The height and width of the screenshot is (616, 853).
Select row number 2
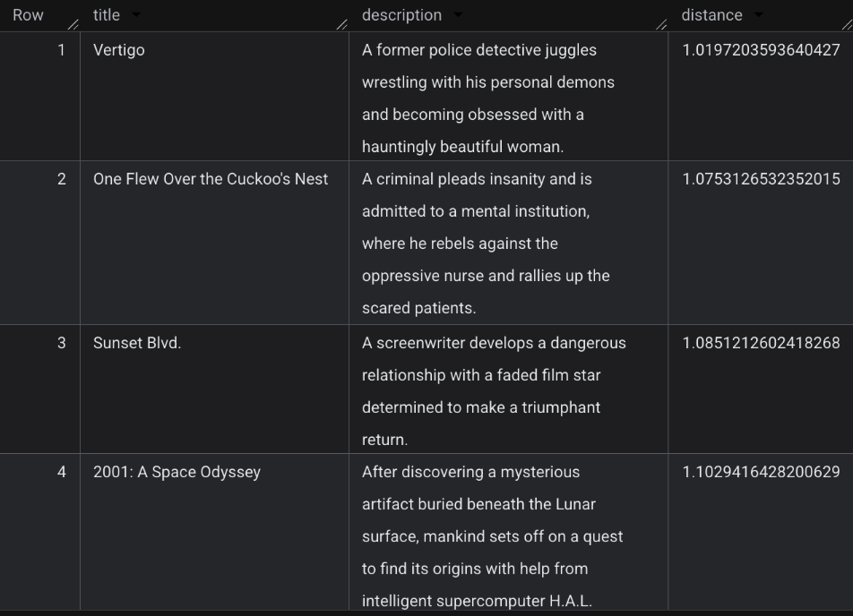62,179
